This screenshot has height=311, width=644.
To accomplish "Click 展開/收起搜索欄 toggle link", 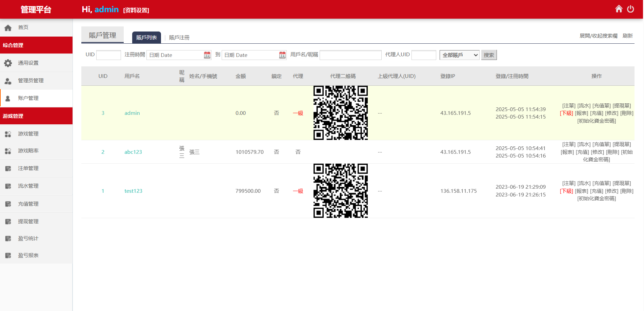I will pyautogui.click(x=598, y=36).
